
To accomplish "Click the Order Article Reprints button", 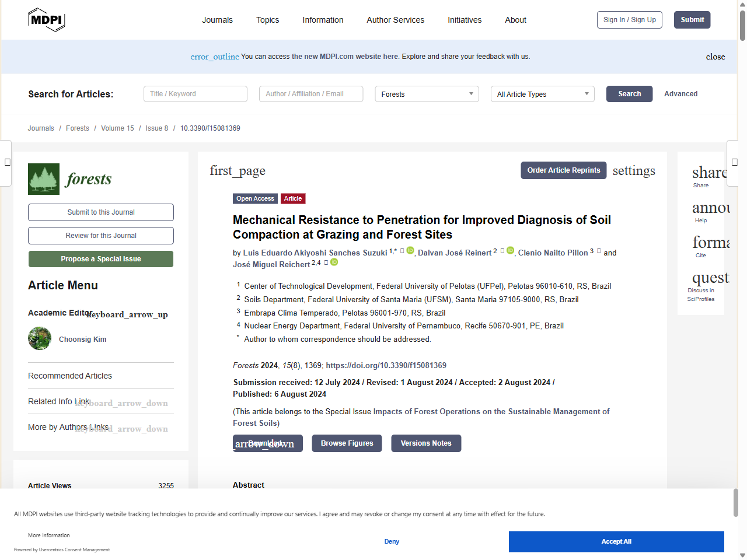I will pyautogui.click(x=563, y=170).
